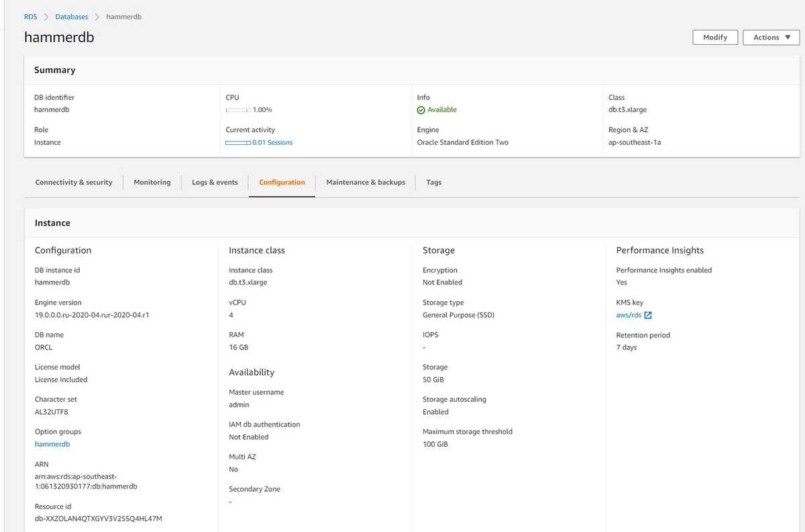805x532 pixels.
Task: Open the Tags tab
Action: pos(433,182)
